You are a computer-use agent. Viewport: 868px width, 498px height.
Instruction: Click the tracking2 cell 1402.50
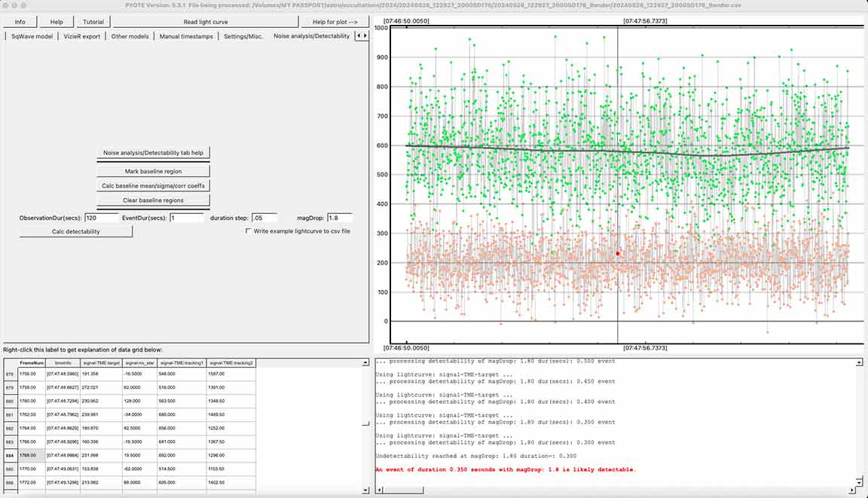(231, 482)
